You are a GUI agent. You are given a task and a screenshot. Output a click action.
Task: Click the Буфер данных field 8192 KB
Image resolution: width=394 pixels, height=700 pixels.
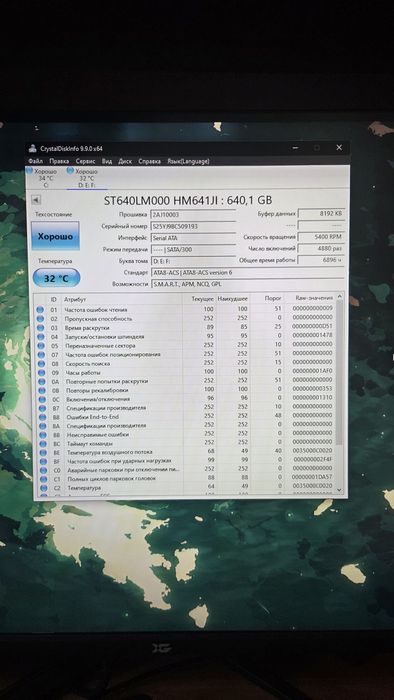(x=321, y=214)
